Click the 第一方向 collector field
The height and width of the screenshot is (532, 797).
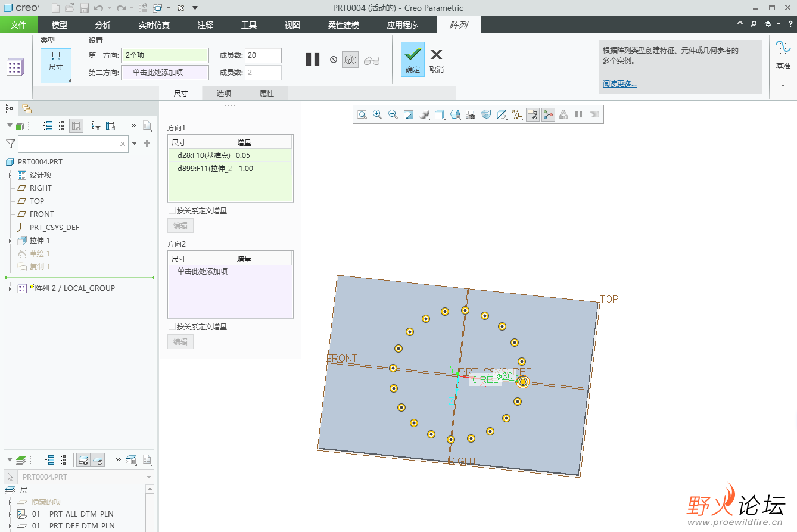[165, 55]
